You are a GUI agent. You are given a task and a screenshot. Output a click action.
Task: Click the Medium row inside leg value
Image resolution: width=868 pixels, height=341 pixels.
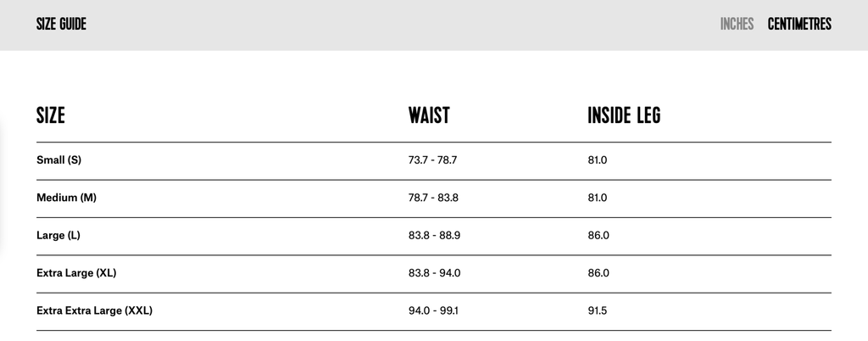598,198
